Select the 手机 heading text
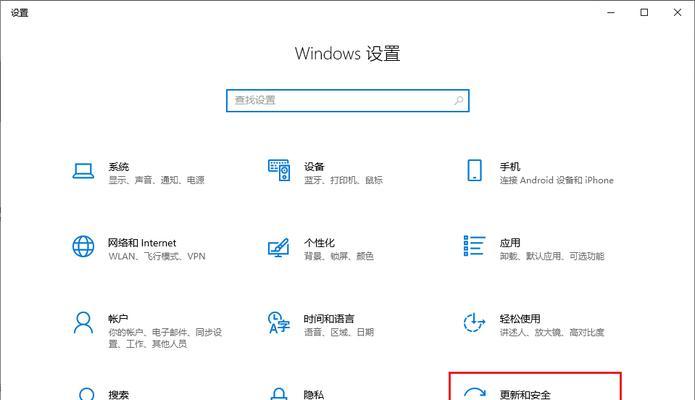695x400 pixels. [x=510, y=167]
